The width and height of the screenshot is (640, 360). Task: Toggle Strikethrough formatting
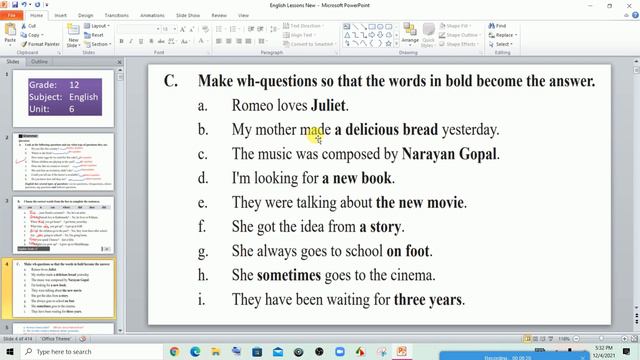coord(161,41)
